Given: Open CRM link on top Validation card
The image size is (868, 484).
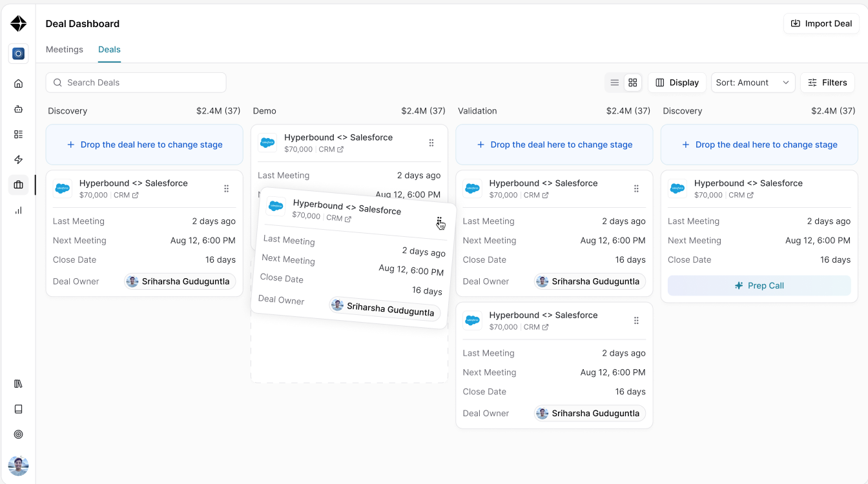Looking at the screenshot, I should click(536, 195).
